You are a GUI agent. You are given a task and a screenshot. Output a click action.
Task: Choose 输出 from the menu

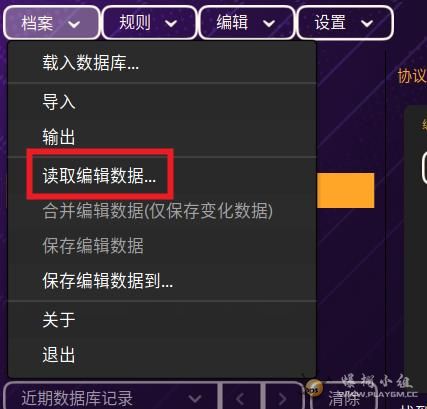(x=162, y=137)
